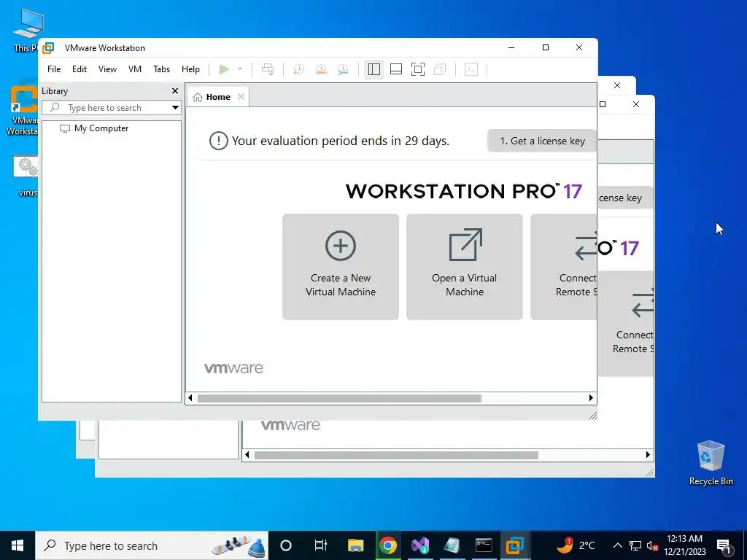Open Cortana from the taskbar
Viewport: 747px width, 560px height.
click(285, 545)
